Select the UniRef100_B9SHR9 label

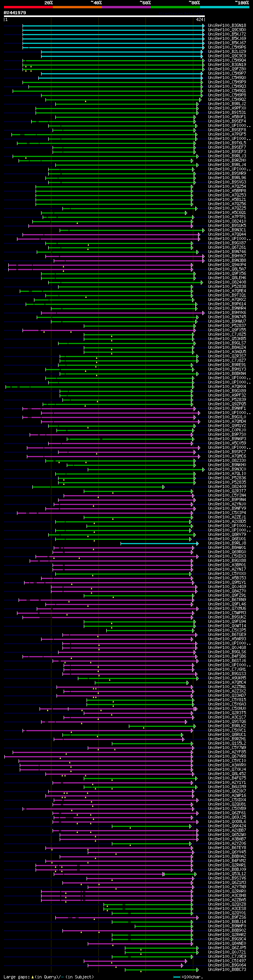coord(227,174)
